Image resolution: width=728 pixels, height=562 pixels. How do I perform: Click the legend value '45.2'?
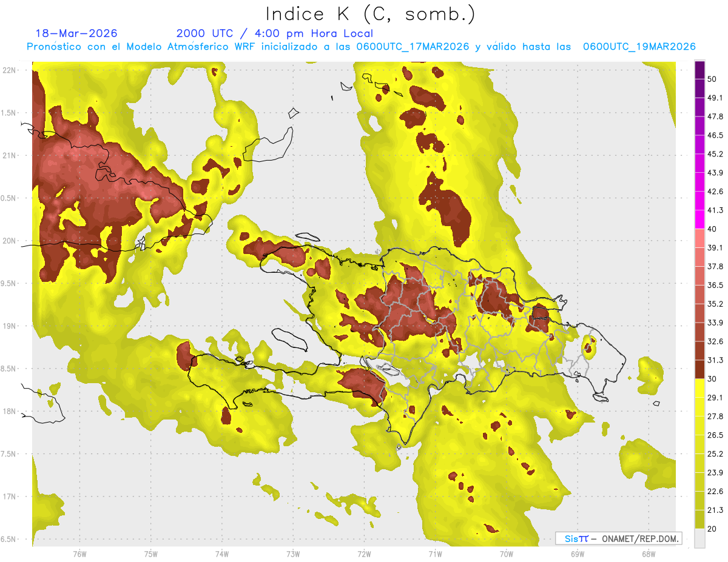point(715,154)
